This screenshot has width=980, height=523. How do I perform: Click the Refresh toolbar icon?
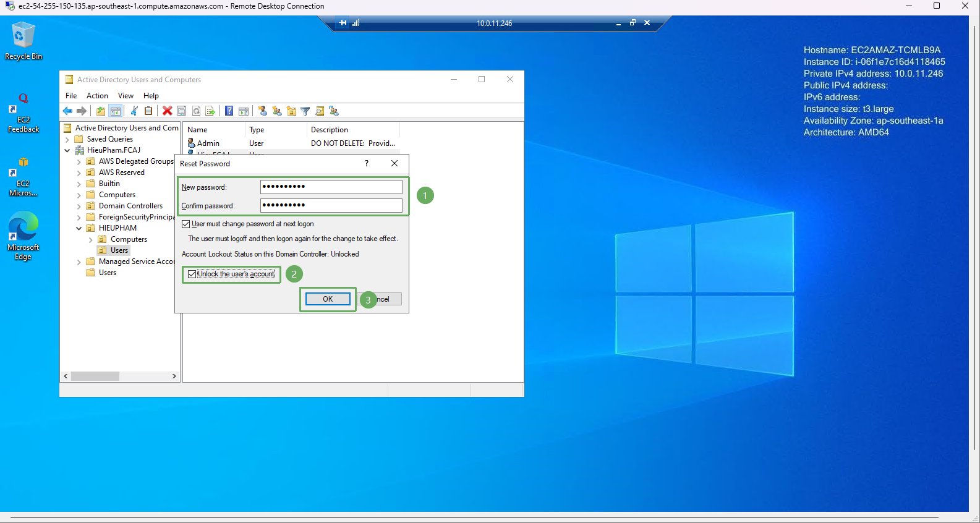point(196,111)
